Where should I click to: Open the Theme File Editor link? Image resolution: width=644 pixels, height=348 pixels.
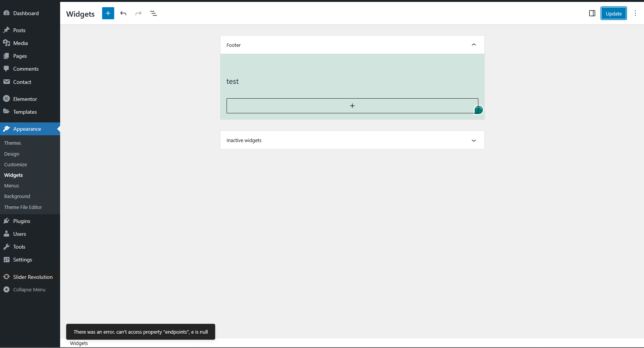pos(23,207)
